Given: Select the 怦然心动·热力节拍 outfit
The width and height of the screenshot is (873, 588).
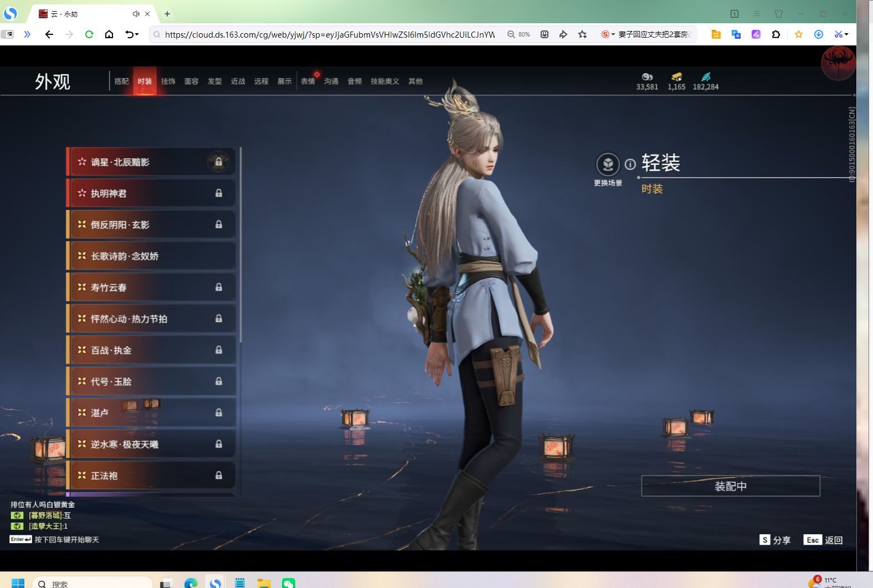Looking at the screenshot, I should click(x=151, y=318).
